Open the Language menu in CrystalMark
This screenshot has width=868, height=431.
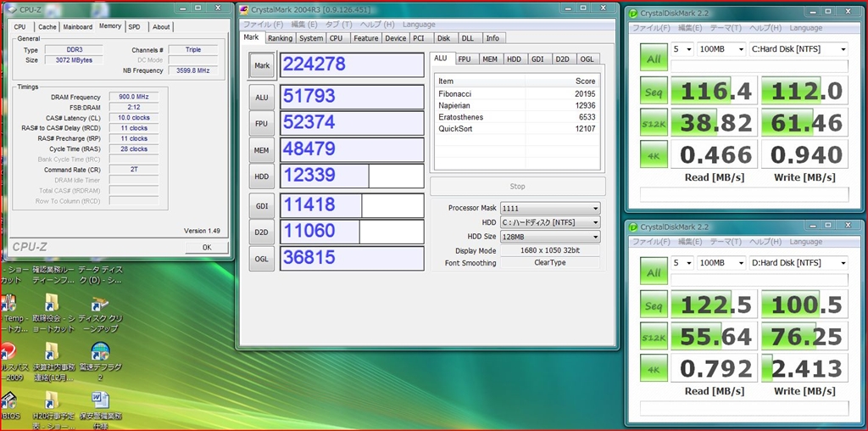tap(420, 25)
